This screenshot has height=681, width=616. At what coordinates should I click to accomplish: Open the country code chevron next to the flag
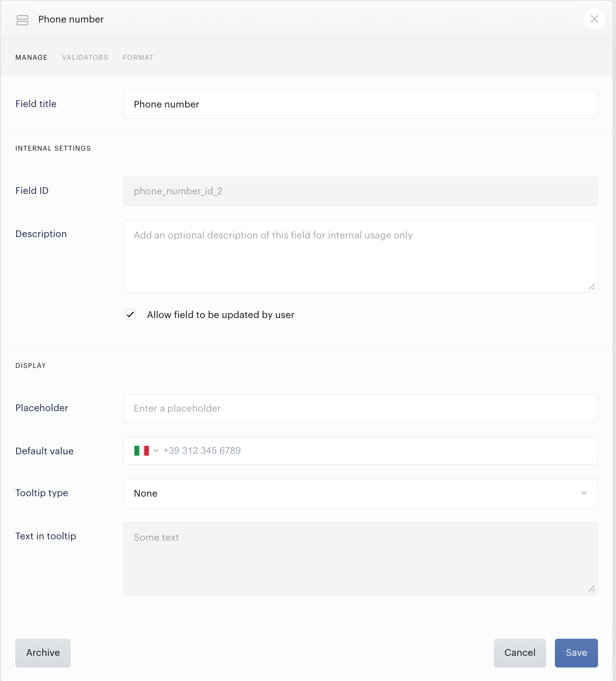[x=156, y=451]
